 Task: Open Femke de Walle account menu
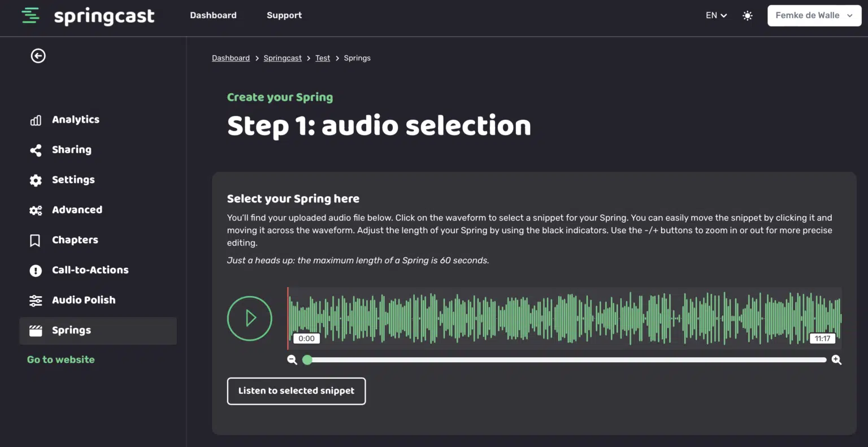814,15
